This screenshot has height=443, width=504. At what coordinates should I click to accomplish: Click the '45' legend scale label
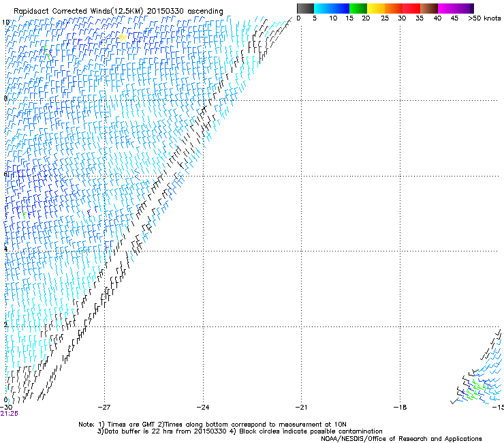pyautogui.click(x=454, y=18)
